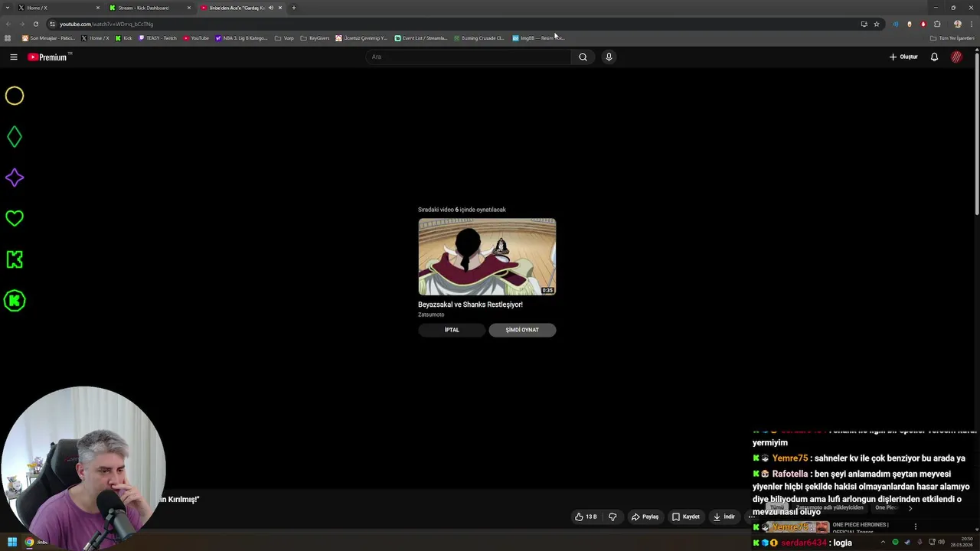Open the ImgBB bookmark

click(538, 37)
